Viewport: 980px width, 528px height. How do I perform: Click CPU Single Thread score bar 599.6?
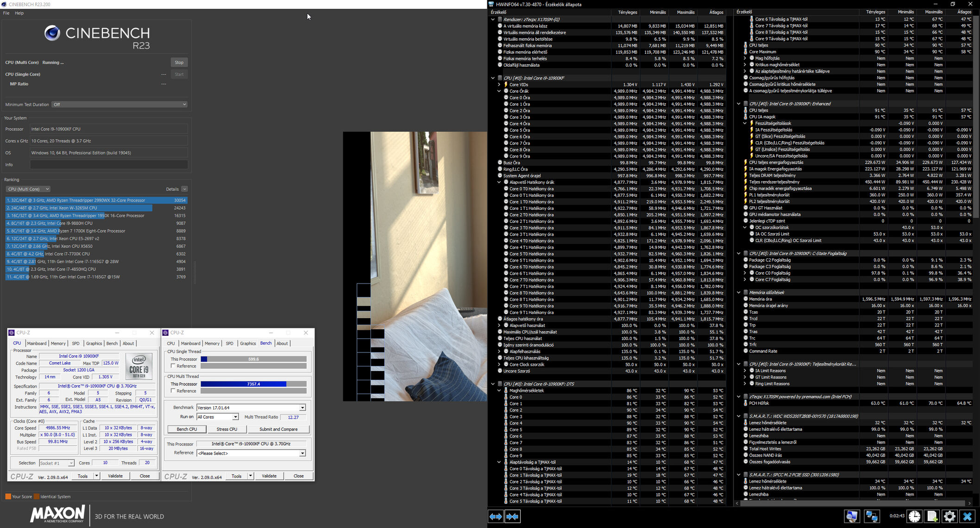tap(253, 359)
